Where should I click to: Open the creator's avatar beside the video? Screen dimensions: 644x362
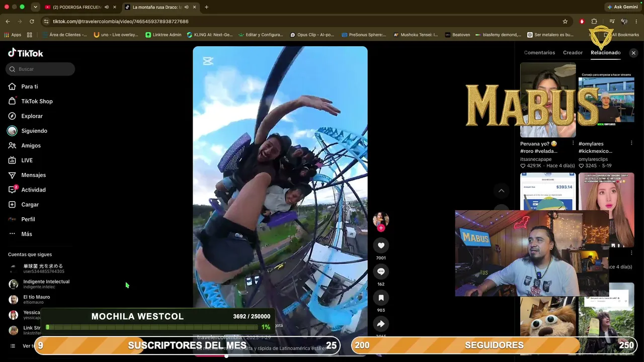[381, 219]
